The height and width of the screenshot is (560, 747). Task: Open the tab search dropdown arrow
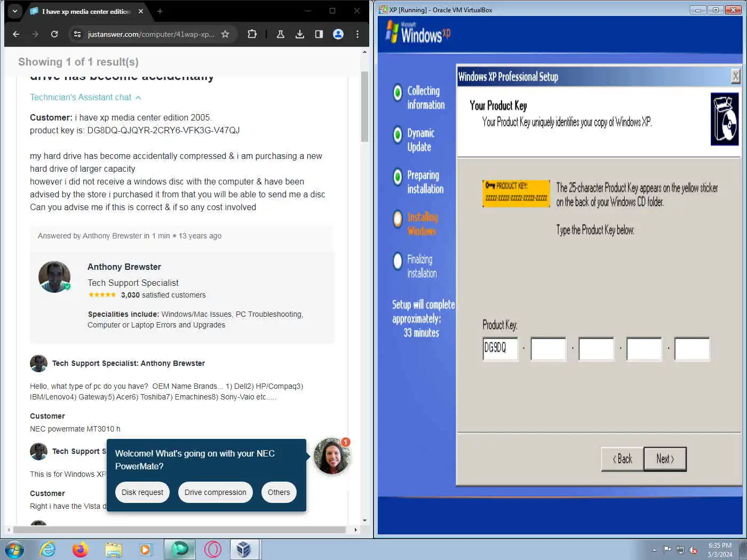15,11
